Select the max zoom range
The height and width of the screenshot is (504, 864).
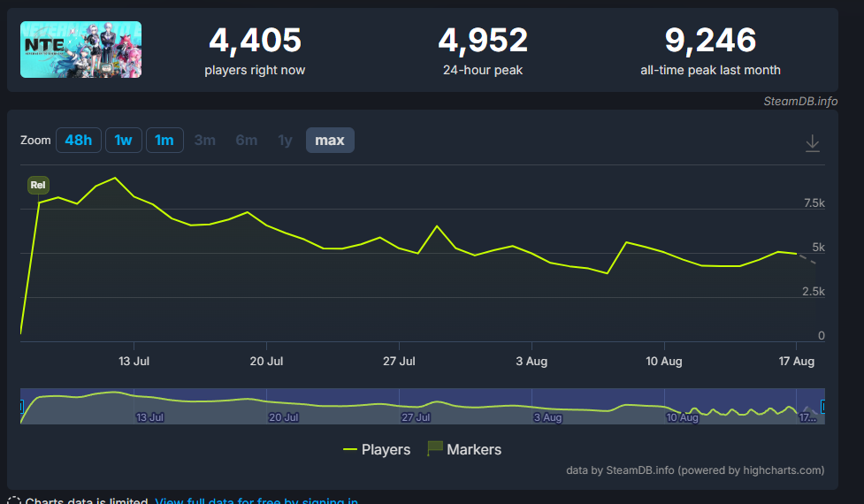coord(330,140)
